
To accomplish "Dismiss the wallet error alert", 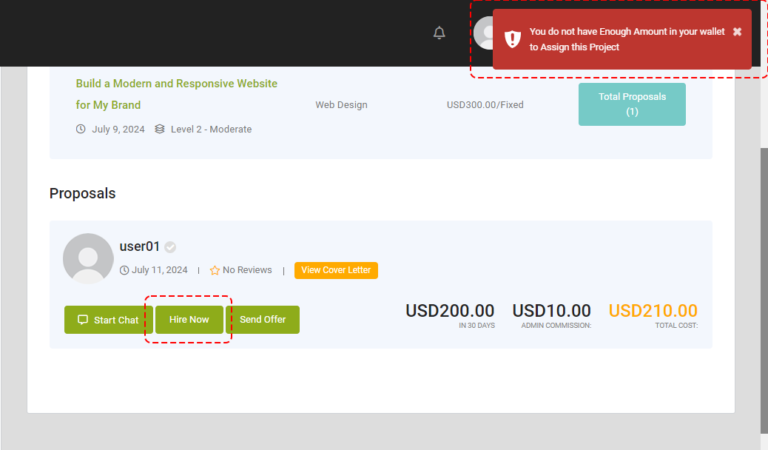I will [737, 32].
